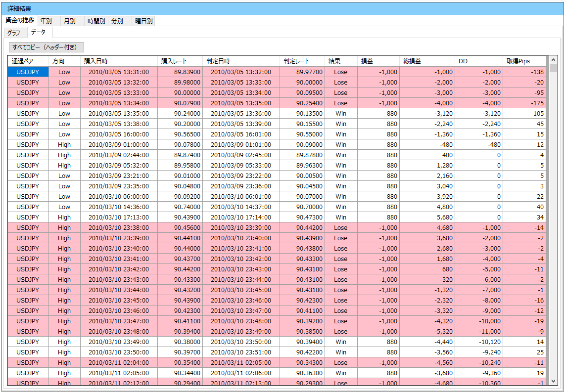Image resolution: width=565 pixels, height=392 pixels.
Task: Click judgment rate 90.25400
Action: tap(302, 103)
